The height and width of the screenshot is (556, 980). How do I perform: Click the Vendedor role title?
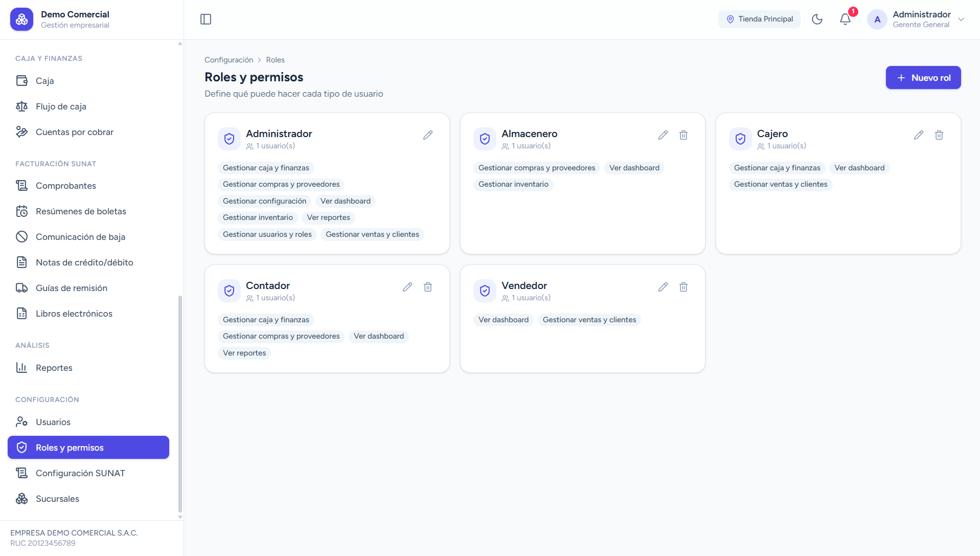pos(524,285)
